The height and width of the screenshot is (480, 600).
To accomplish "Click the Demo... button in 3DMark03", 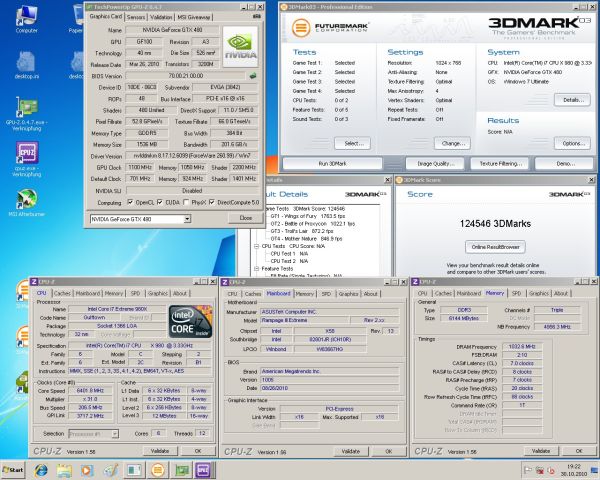I will (x=565, y=163).
